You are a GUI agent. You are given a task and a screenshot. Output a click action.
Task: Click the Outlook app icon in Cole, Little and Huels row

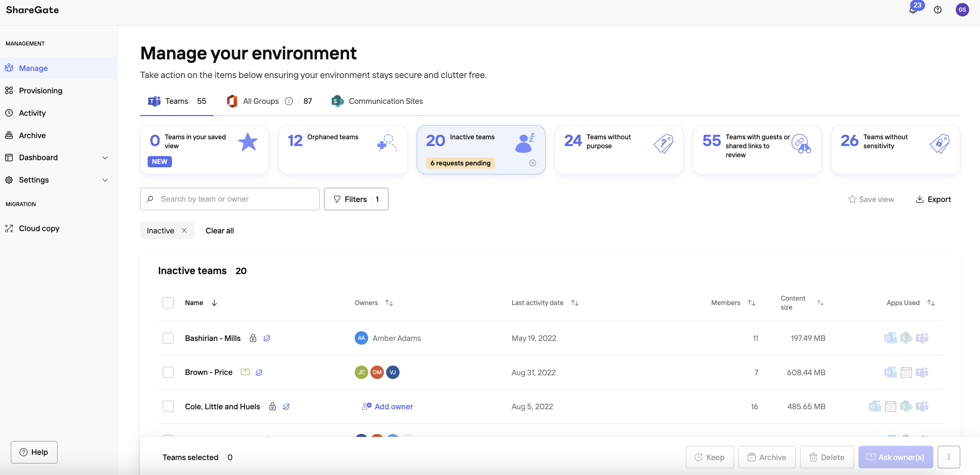coord(875,406)
